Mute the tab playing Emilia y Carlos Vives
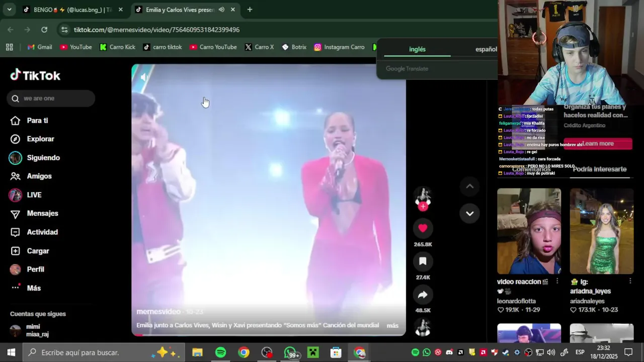This screenshot has height=362, width=644. pyautogui.click(x=221, y=10)
